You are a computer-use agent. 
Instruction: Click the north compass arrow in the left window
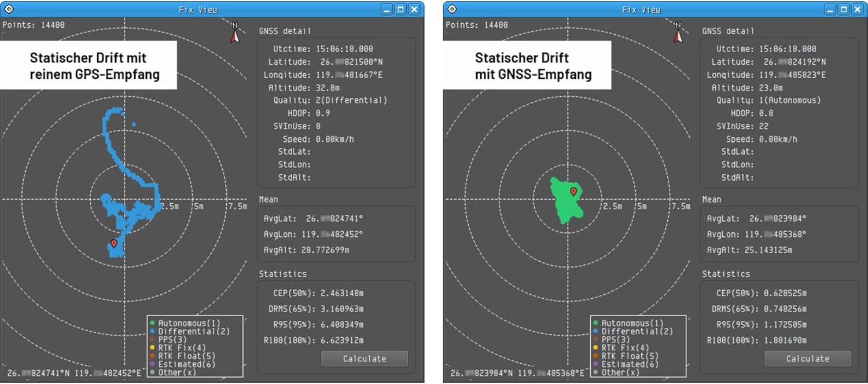[x=234, y=35]
